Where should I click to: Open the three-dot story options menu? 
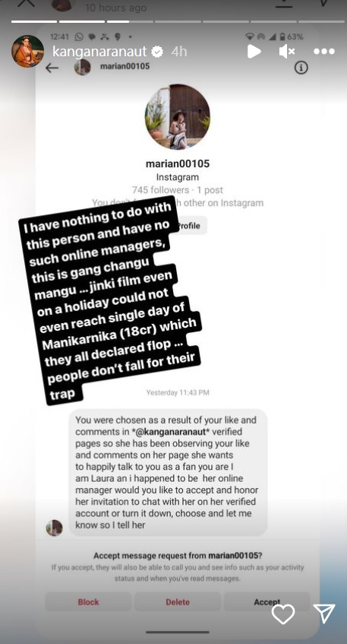click(x=324, y=52)
